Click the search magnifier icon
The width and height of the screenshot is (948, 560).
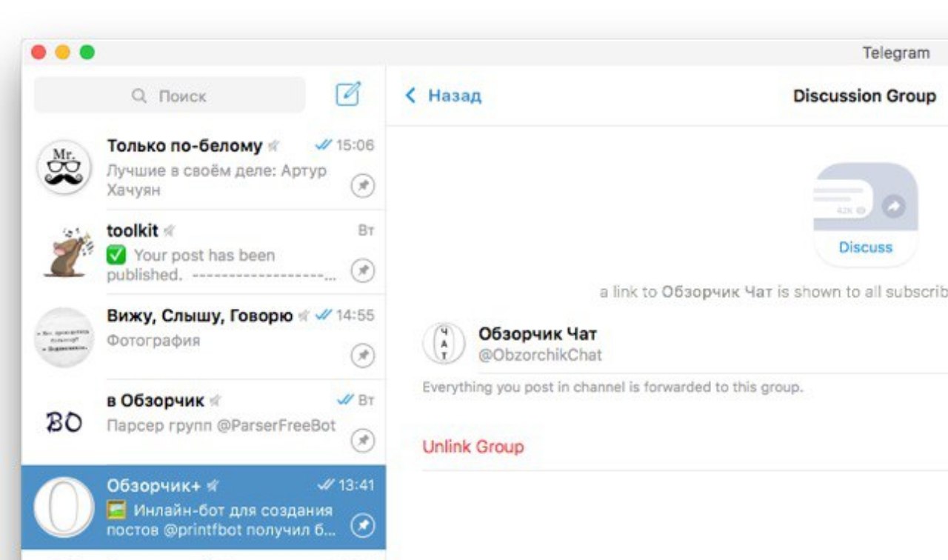[x=138, y=96]
